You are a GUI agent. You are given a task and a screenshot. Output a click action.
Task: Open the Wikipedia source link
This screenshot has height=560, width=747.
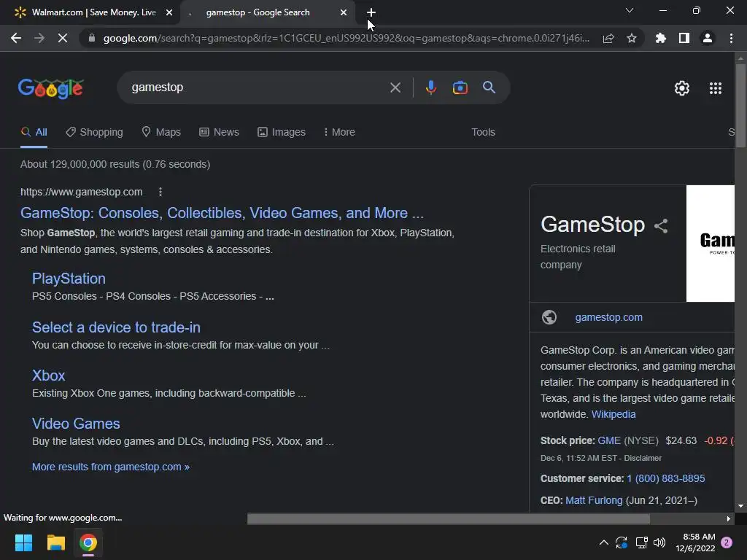614,414
